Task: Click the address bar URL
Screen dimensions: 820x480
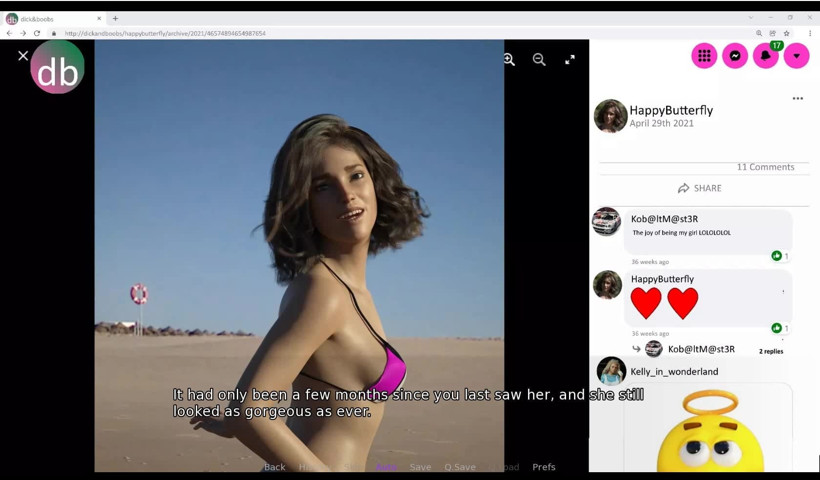Action: tap(165, 33)
